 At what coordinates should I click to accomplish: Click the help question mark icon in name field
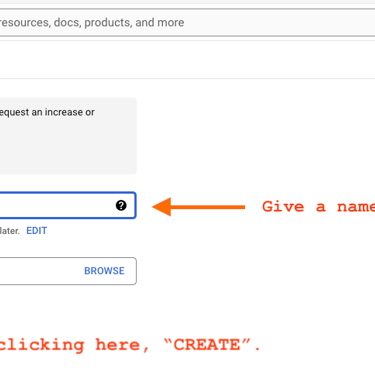(121, 205)
